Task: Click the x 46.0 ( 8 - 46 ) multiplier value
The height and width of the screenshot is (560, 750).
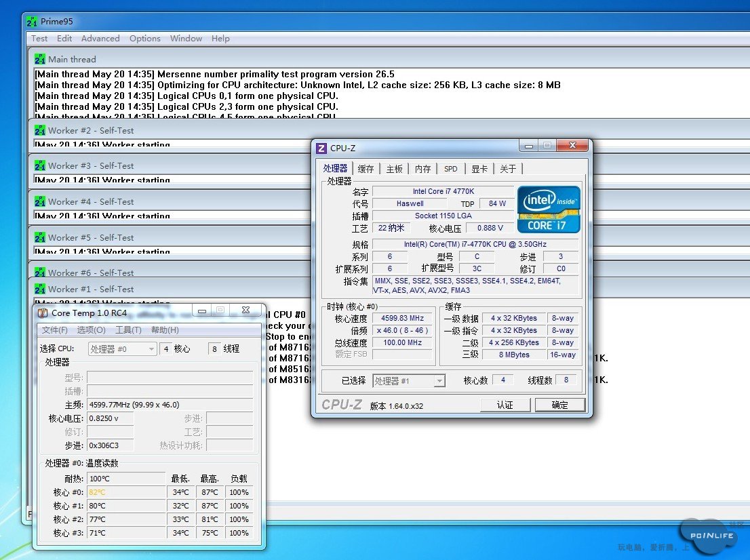Action: click(402, 330)
